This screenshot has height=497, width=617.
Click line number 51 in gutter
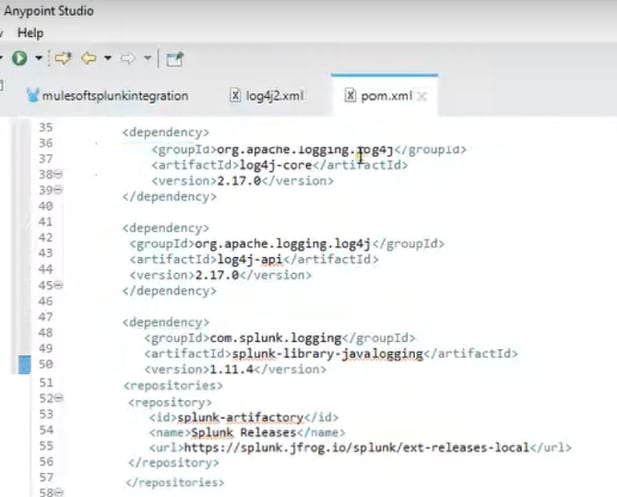46,382
